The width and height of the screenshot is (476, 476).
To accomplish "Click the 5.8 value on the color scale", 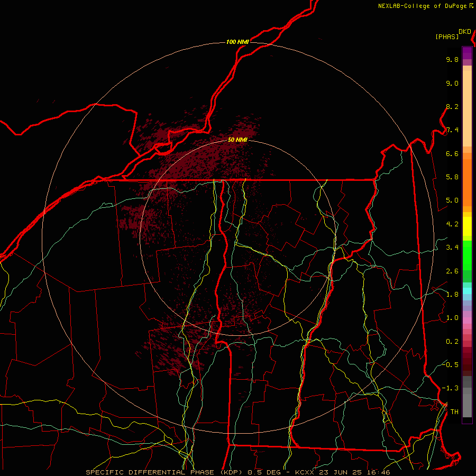I will pyautogui.click(x=452, y=177).
